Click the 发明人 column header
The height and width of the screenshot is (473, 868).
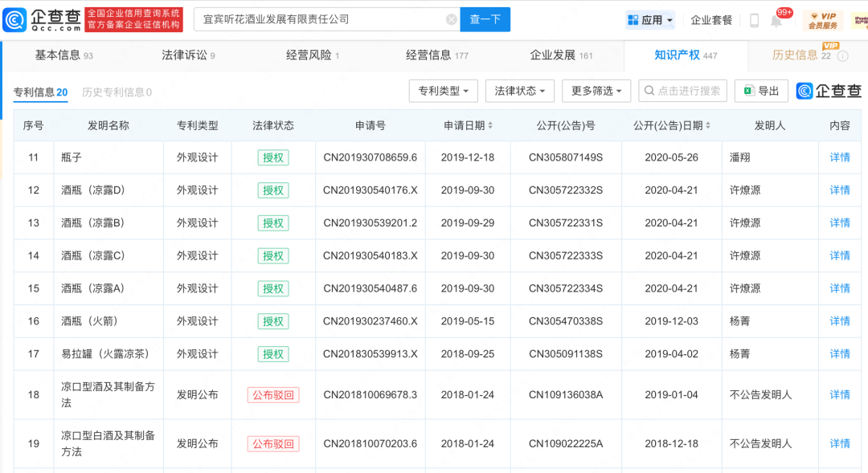click(x=770, y=125)
